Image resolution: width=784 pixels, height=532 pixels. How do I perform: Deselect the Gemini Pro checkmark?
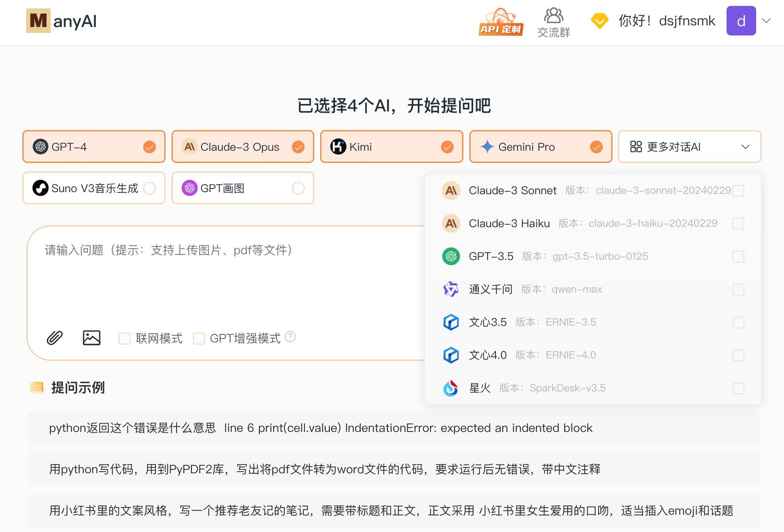596,147
